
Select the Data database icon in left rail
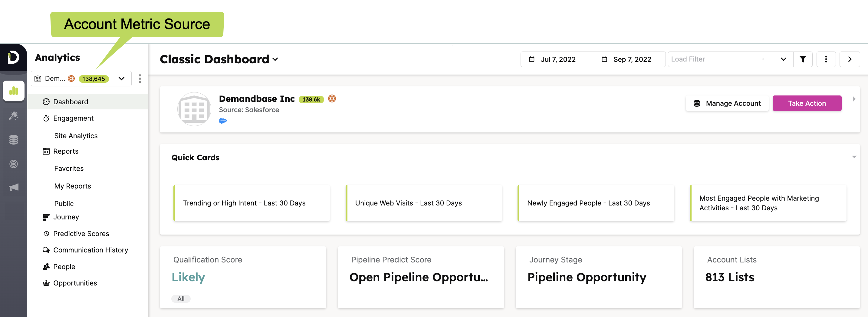click(14, 139)
